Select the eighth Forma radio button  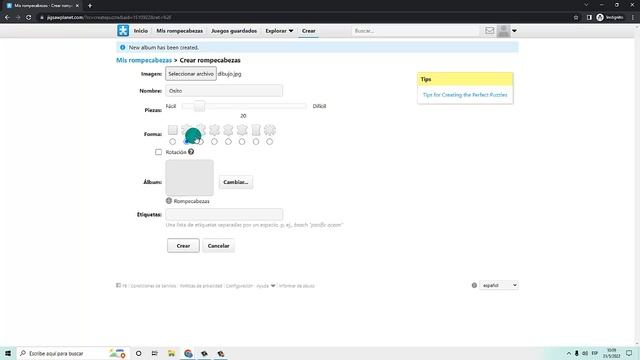[x=270, y=142]
